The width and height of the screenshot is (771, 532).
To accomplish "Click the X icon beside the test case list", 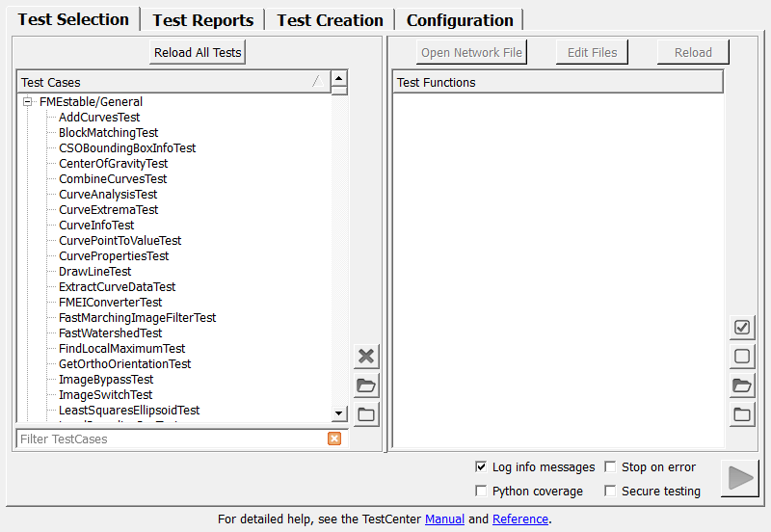I will click(366, 357).
